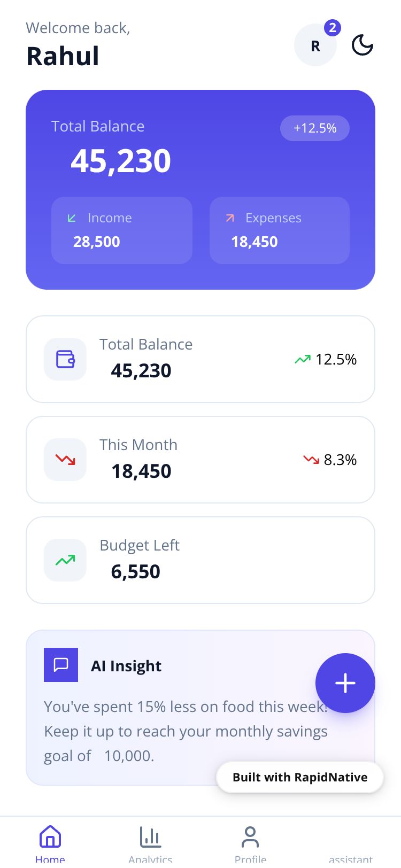Click the green uptrend icon beside Budget Left
Viewport: 401px width, 868px height.
pyautogui.click(x=65, y=560)
